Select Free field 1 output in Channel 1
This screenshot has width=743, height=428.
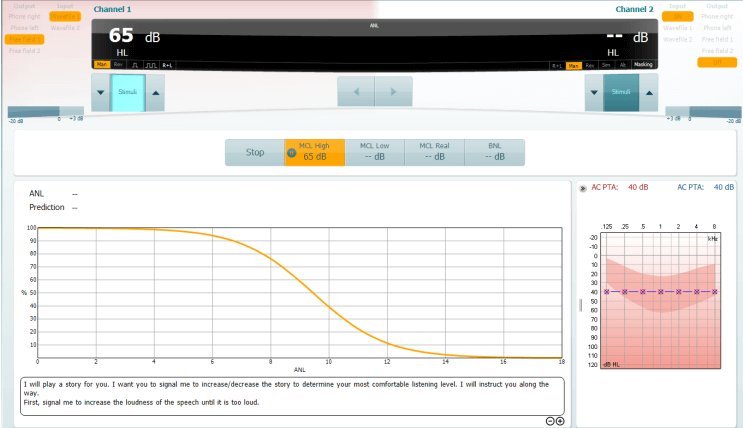[x=24, y=39]
